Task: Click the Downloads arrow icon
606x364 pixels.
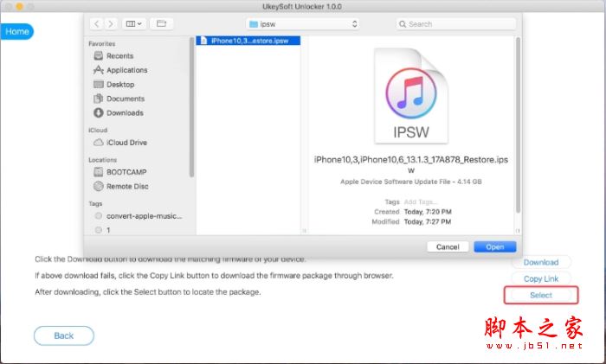Action: 99,112
